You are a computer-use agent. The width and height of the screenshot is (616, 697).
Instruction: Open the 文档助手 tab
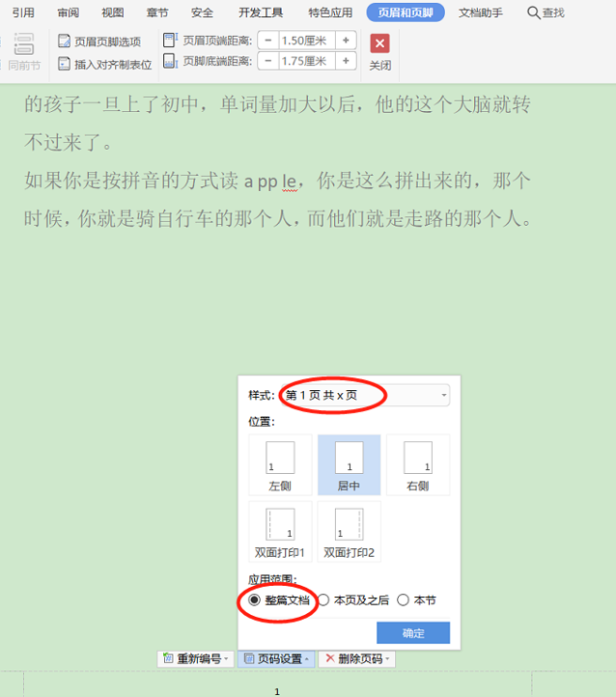pos(481,13)
